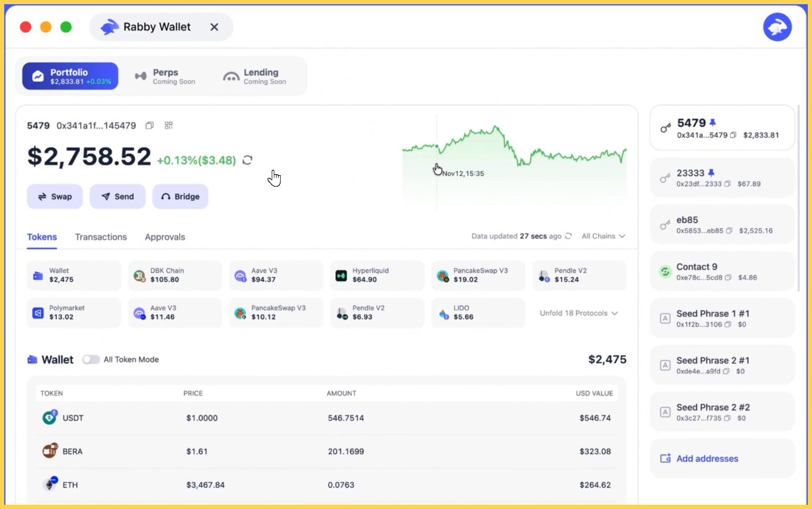
Task: Open the Pendle V2 $6.93 card
Action: (x=377, y=313)
